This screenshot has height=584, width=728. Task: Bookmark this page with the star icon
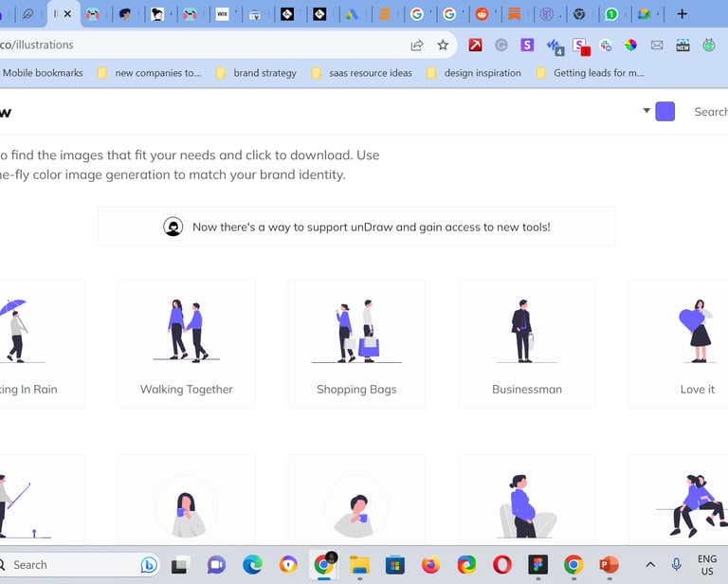pos(443,45)
